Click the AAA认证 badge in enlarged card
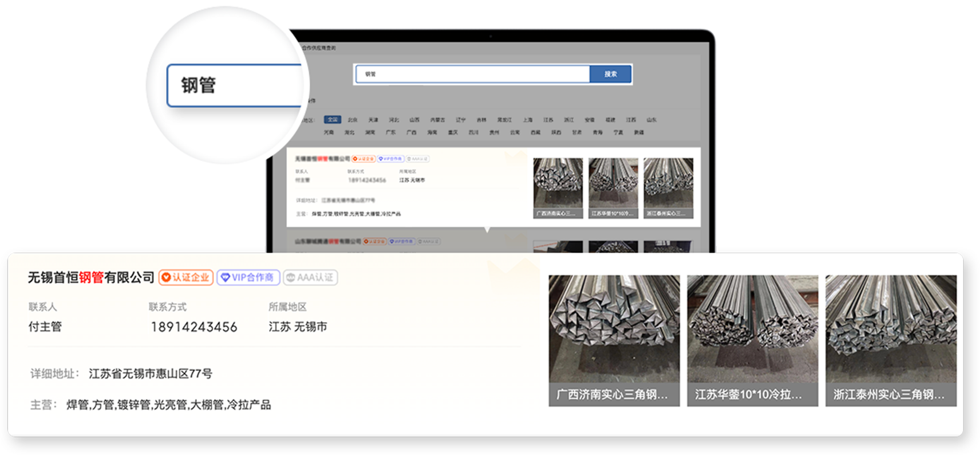This screenshot has width=980, height=455. (310, 278)
